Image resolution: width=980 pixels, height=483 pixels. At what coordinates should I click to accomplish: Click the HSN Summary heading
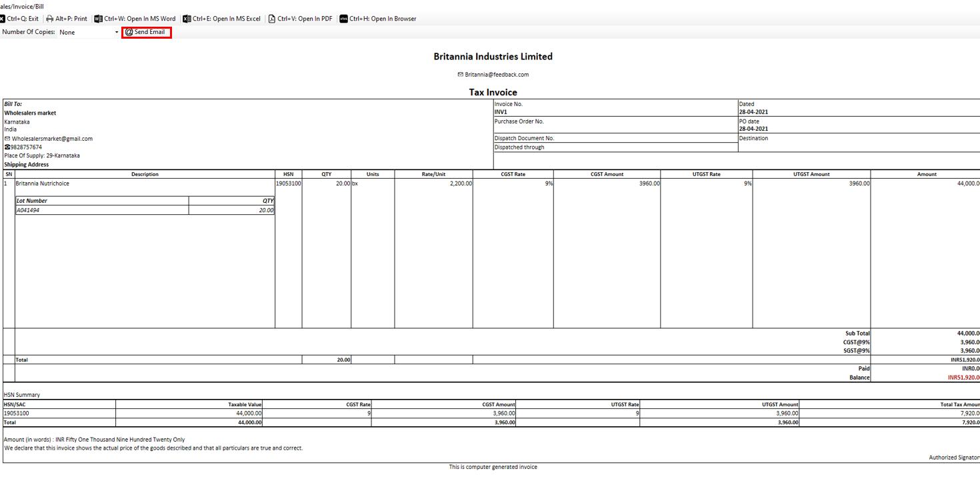22,395
